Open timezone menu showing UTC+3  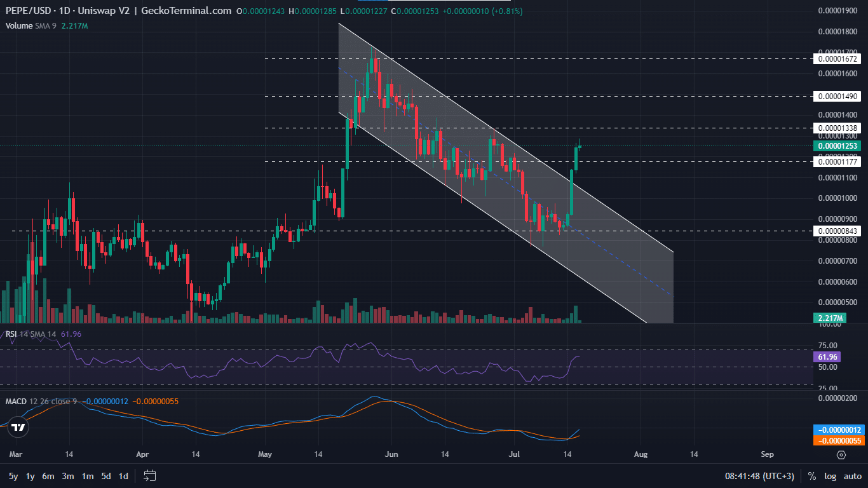(760, 476)
